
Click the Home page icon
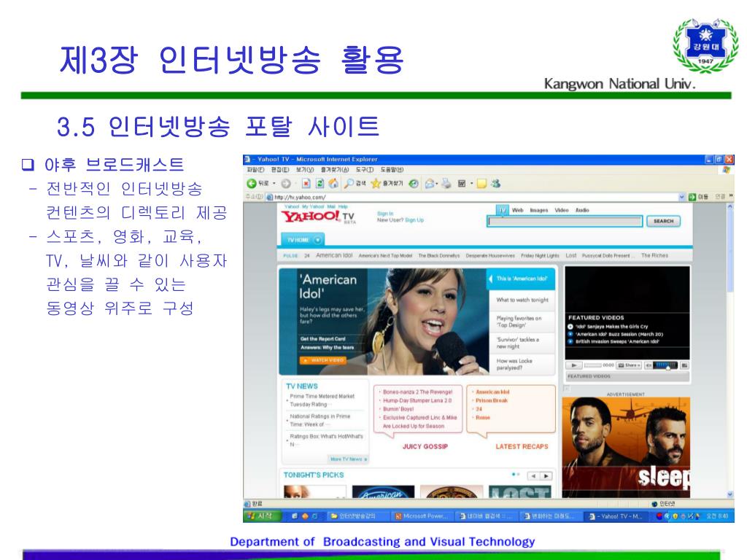tap(333, 183)
